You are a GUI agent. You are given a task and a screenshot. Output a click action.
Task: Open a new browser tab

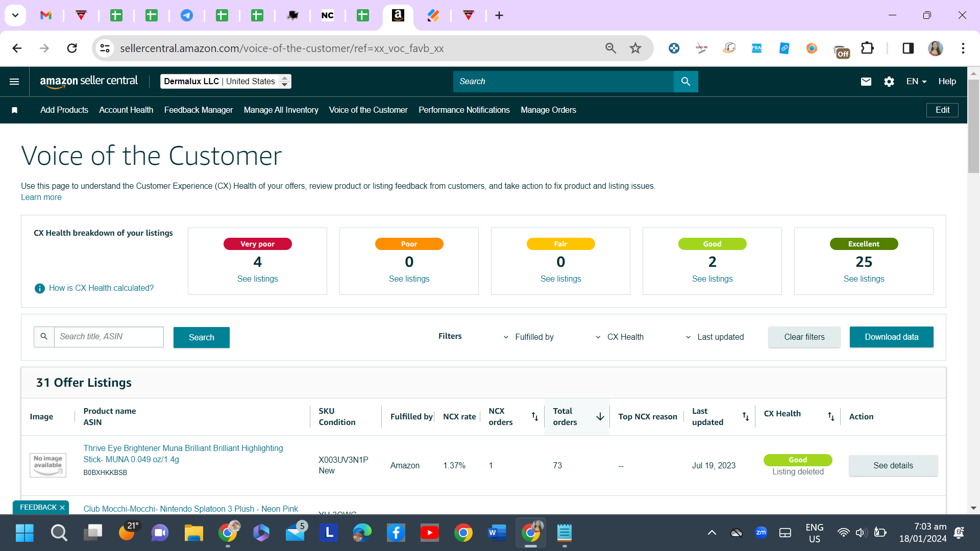click(499, 16)
